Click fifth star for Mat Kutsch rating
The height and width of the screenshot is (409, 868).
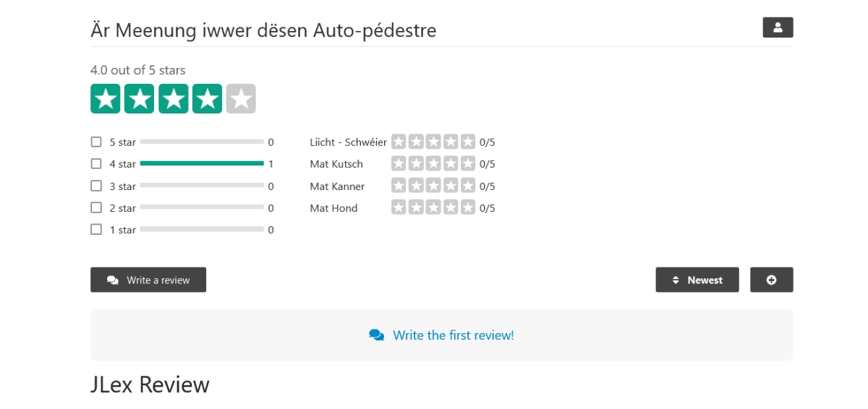click(x=468, y=164)
